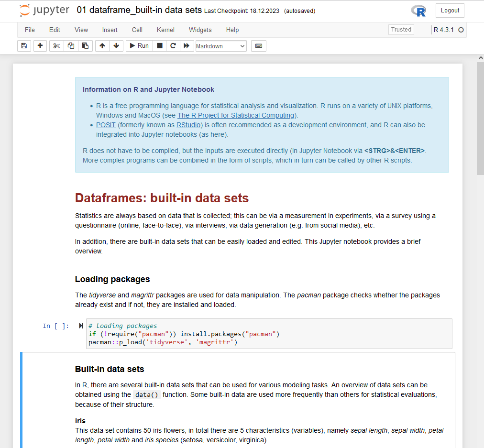Interrupt the kernel with stop icon
484x448 pixels.
(160, 46)
